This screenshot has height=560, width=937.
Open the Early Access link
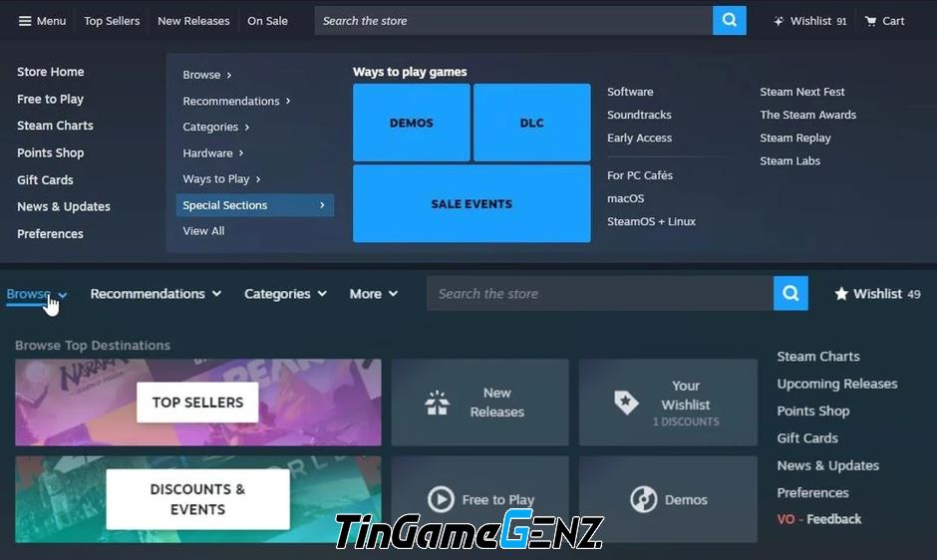click(x=639, y=139)
